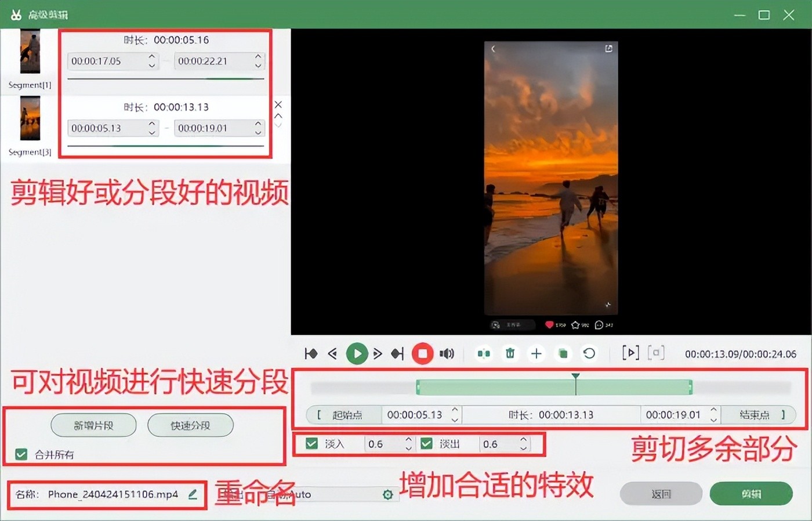Screen dimensions: 812x521
Task: Uncheck the 淡入 fade-in checkbox
Action: pyautogui.click(x=312, y=444)
